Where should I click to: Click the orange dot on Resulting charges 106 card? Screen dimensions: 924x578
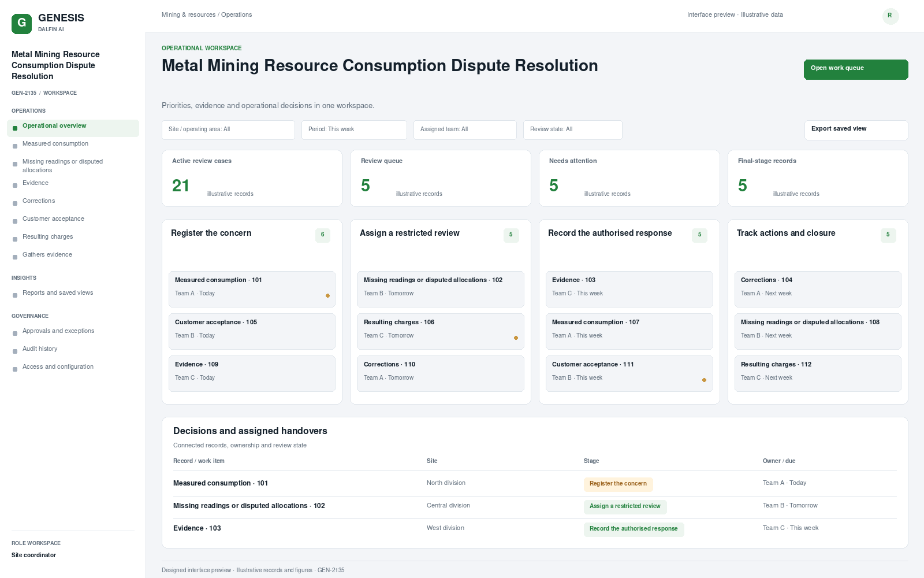click(x=516, y=338)
